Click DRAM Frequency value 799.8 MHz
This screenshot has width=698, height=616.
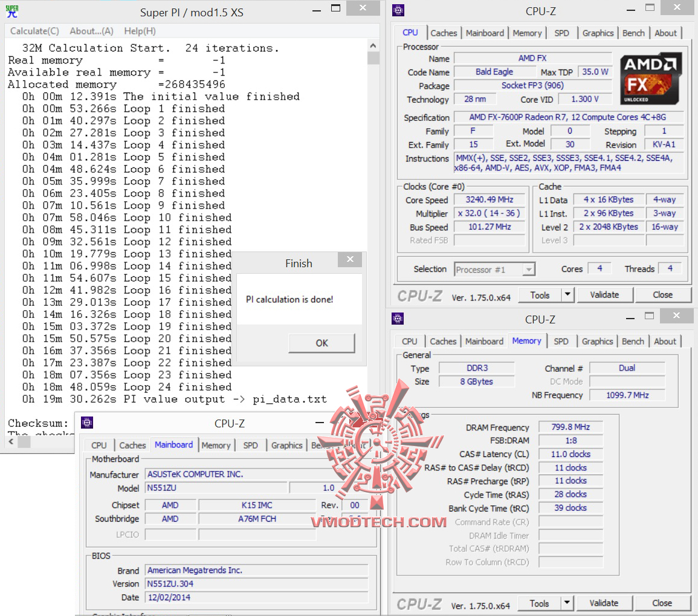pos(570,427)
